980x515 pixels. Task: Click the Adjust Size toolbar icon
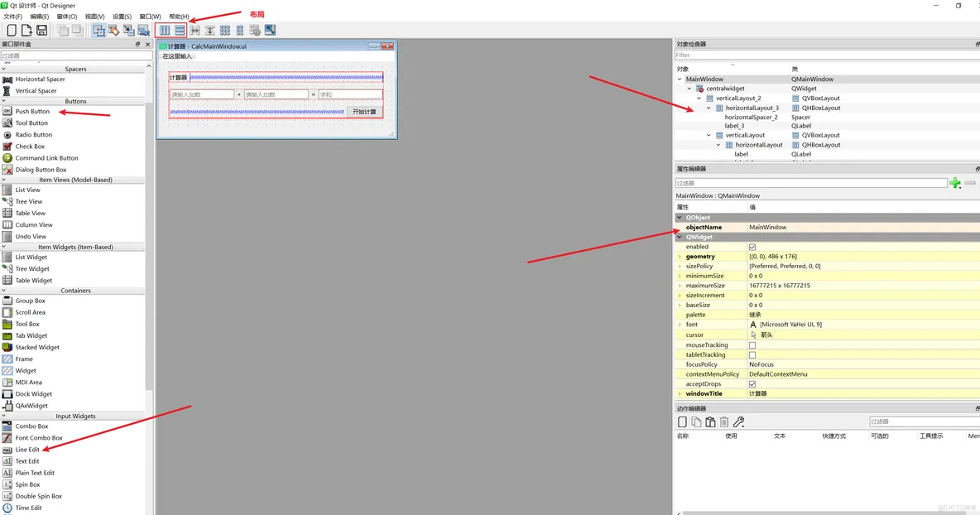(270, 31)
